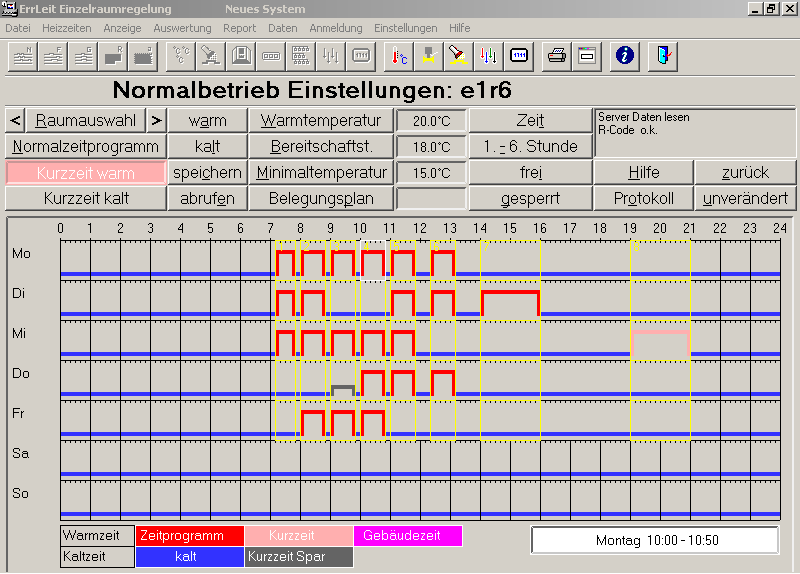Click the Belegungsplan button

pos(321,198)
